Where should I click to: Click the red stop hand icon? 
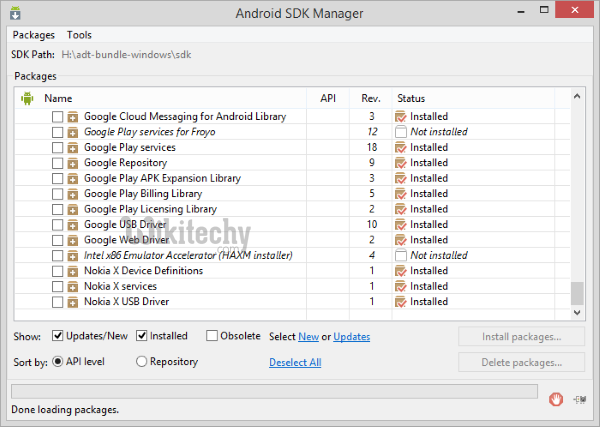click(556, 399)
